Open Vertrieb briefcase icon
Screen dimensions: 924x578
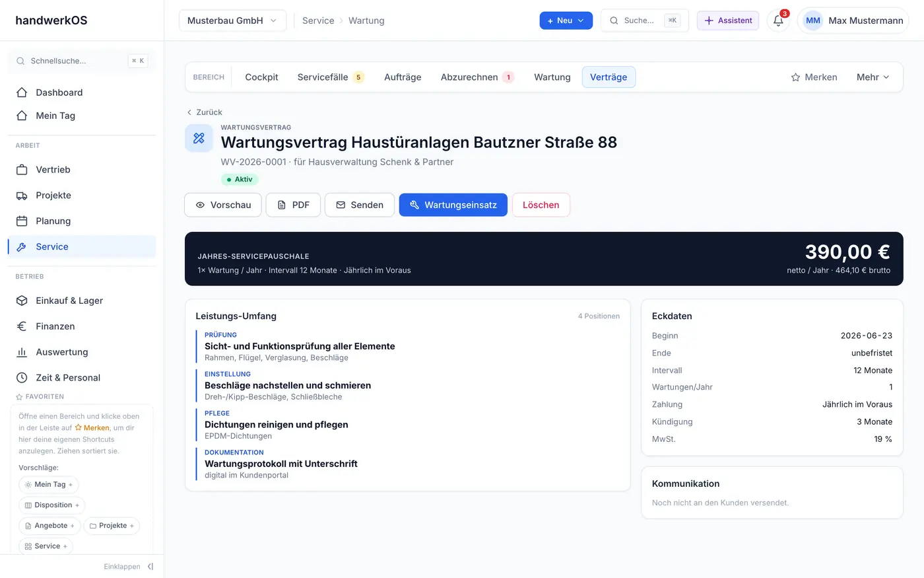22,170
